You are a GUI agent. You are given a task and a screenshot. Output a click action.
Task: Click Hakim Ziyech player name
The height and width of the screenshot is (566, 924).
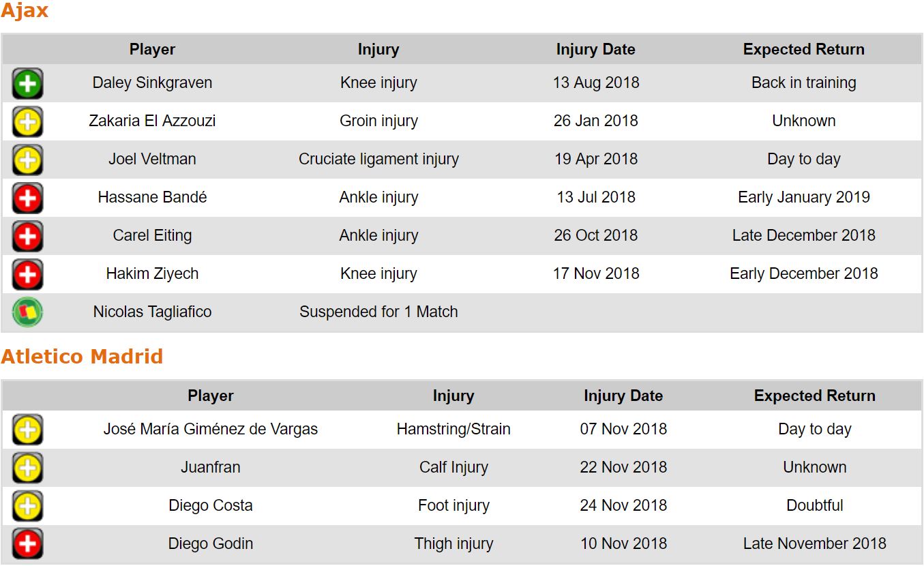pyautogui.click(x=152, y=274)
